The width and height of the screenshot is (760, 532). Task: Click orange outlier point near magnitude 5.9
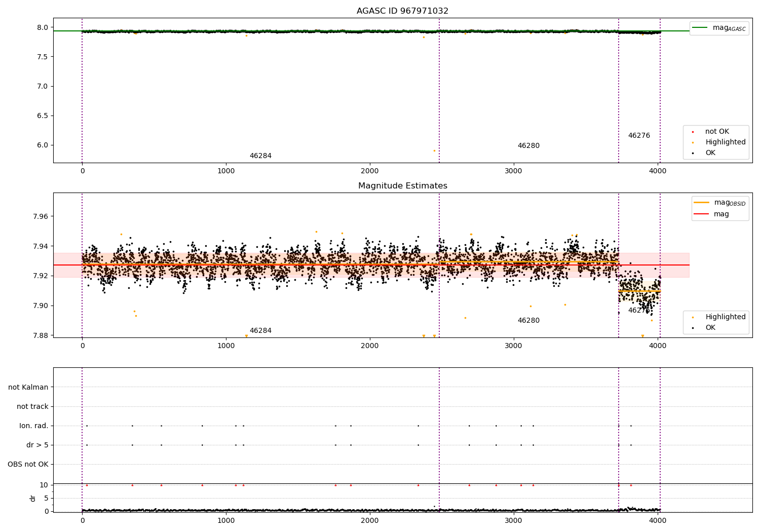coord(434,150)
